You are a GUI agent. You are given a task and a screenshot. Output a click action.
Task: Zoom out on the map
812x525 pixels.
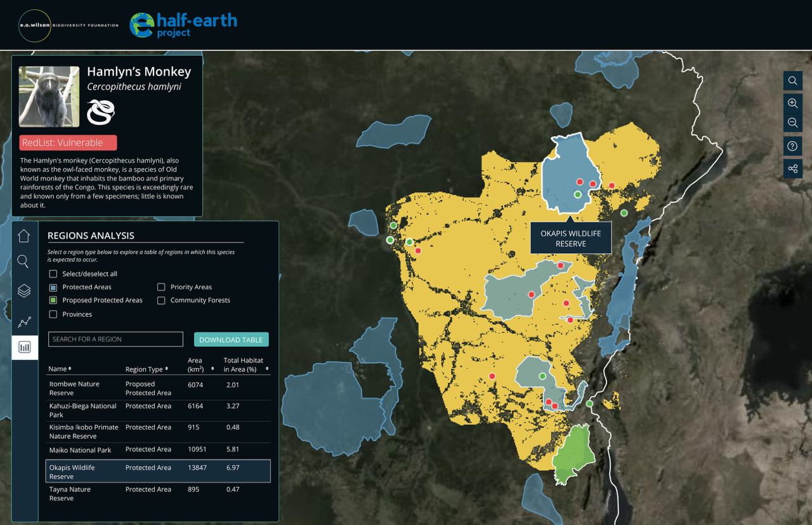pos(792,123)
